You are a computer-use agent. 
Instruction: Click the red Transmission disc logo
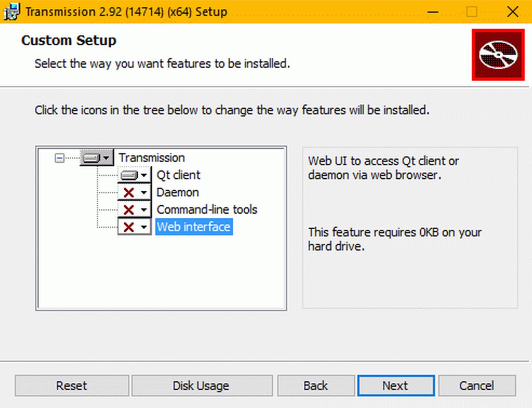coord(498,55)
